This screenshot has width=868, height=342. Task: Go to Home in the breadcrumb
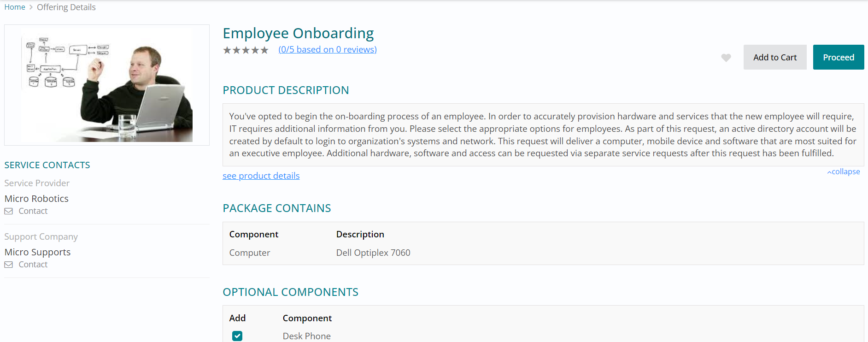[x=15, y=7]
